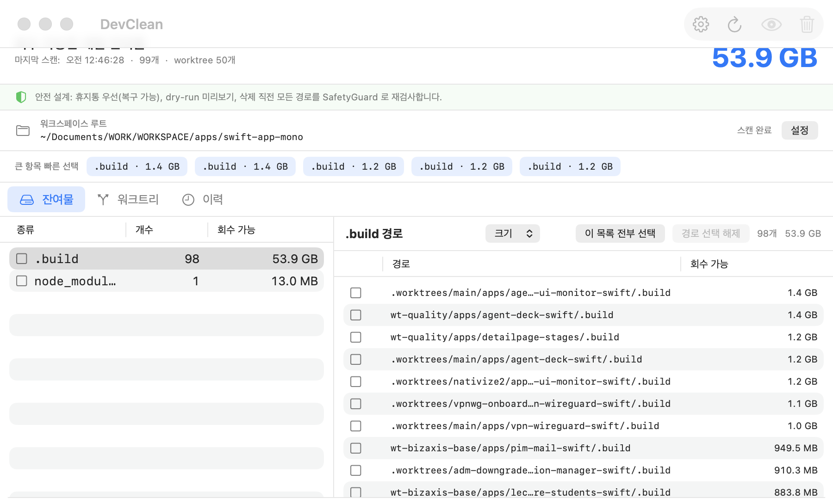This screenshot has height=504, width=833.
Task: Click the DevClean window title
Action: (131, 24)
